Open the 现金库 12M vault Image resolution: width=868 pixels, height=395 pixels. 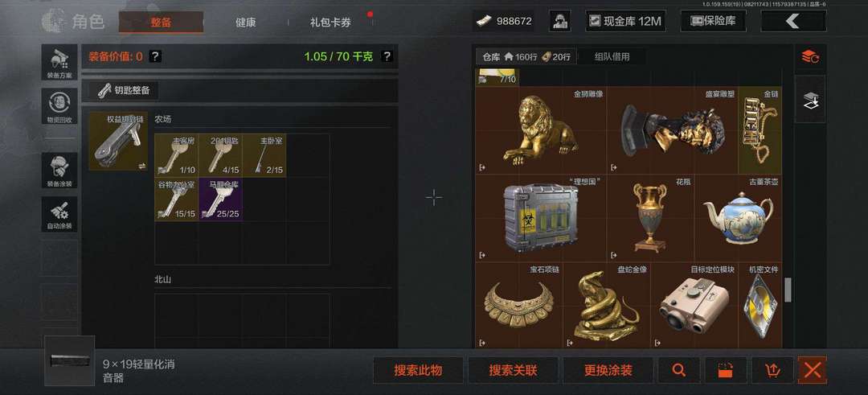point(625,21)
